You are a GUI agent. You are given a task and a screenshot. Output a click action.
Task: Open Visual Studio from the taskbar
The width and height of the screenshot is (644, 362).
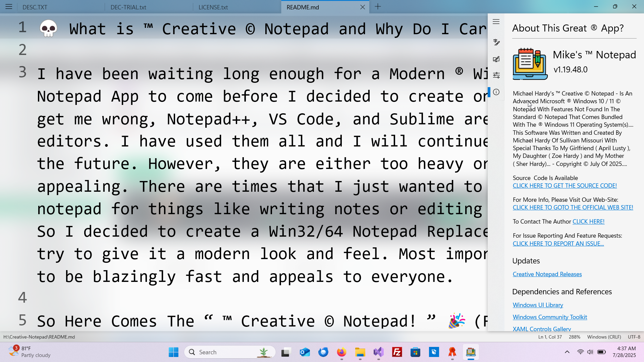379,352
